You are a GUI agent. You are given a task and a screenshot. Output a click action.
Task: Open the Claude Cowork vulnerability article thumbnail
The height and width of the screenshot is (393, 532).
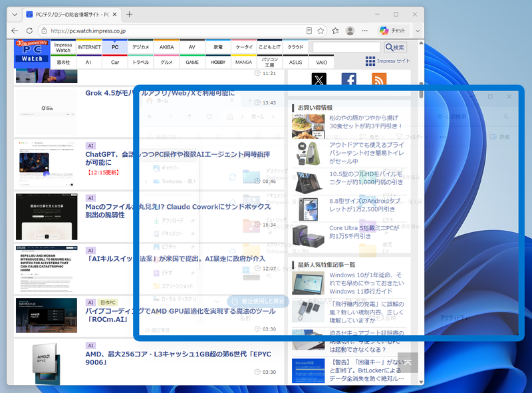47,217
